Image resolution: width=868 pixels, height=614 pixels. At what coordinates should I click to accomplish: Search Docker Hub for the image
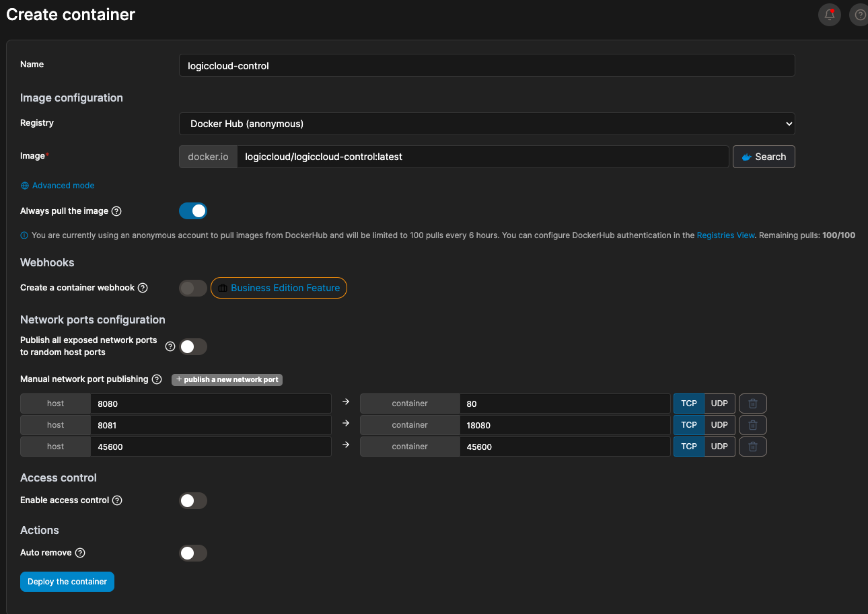tap(764, 157)
